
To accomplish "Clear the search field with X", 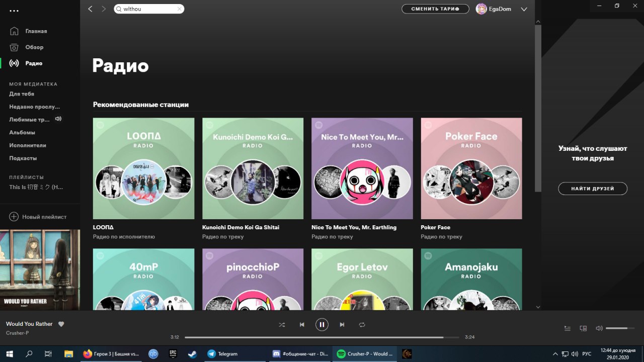I will pos(179,9).
